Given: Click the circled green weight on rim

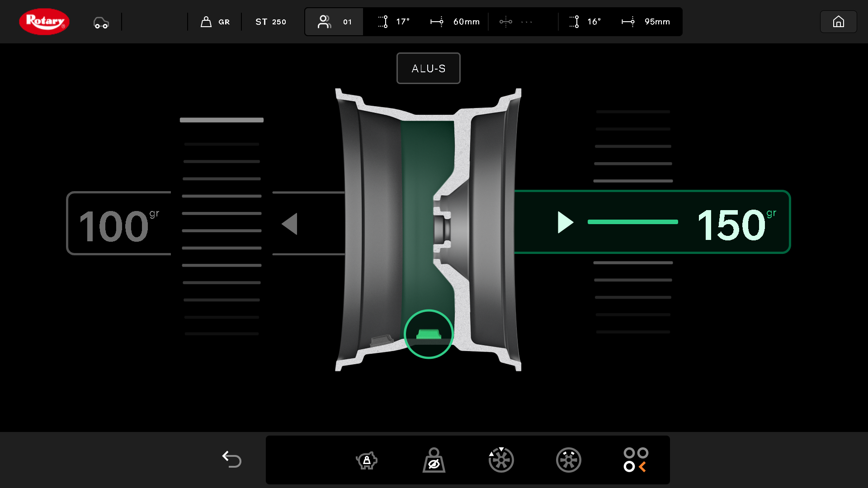Looking at the screenshot, I should 428,334.
